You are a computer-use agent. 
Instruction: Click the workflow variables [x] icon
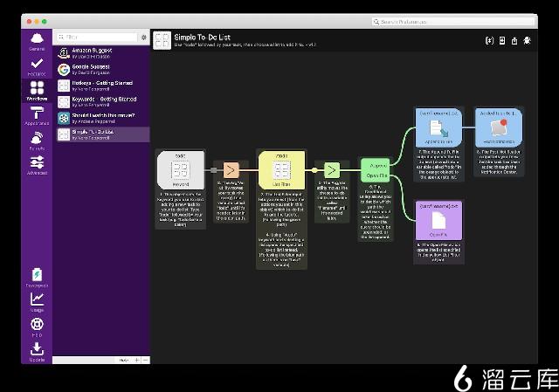pos(489,40)
